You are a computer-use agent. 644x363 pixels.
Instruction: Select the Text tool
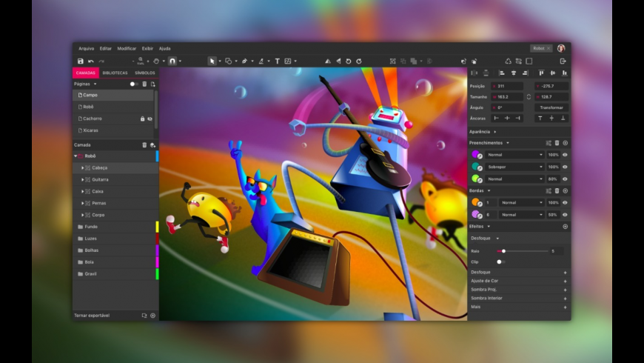pos(278,61)
